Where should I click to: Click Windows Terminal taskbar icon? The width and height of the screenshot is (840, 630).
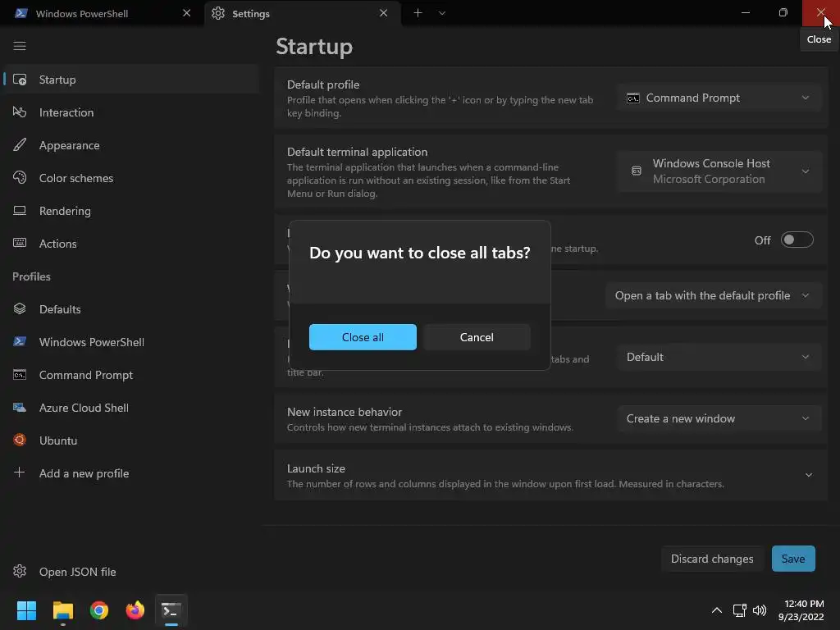171,610
